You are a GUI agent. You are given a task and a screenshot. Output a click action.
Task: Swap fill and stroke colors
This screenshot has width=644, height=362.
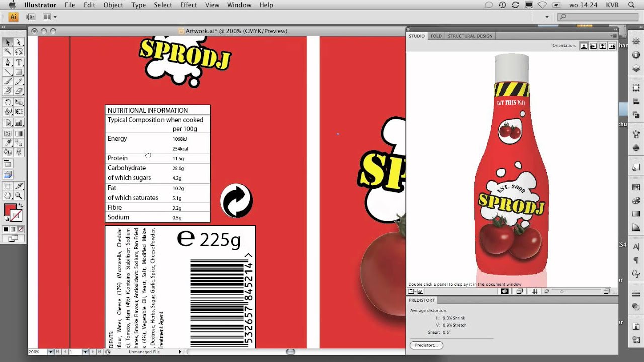(21, 205)
